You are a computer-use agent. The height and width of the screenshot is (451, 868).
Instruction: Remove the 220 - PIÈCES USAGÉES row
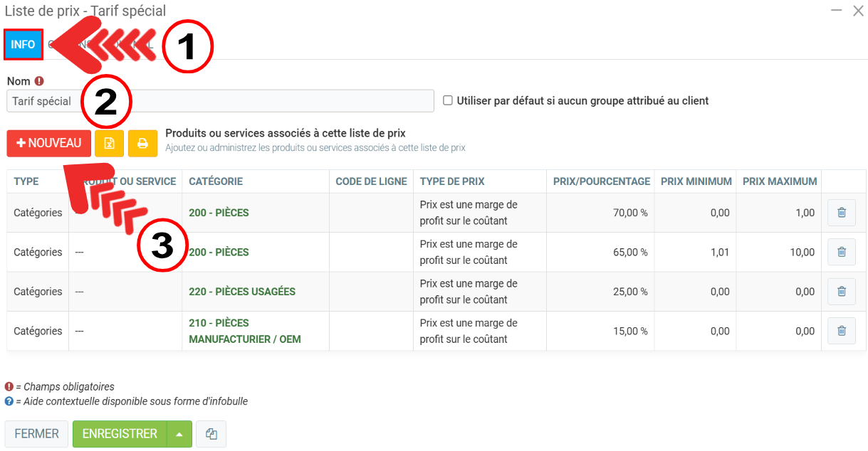[x=841, y=291]
